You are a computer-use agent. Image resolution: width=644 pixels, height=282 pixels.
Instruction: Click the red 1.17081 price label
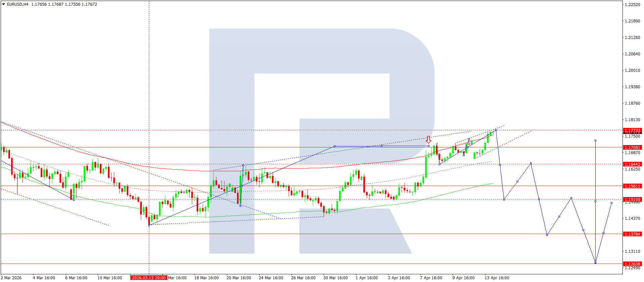632,147
